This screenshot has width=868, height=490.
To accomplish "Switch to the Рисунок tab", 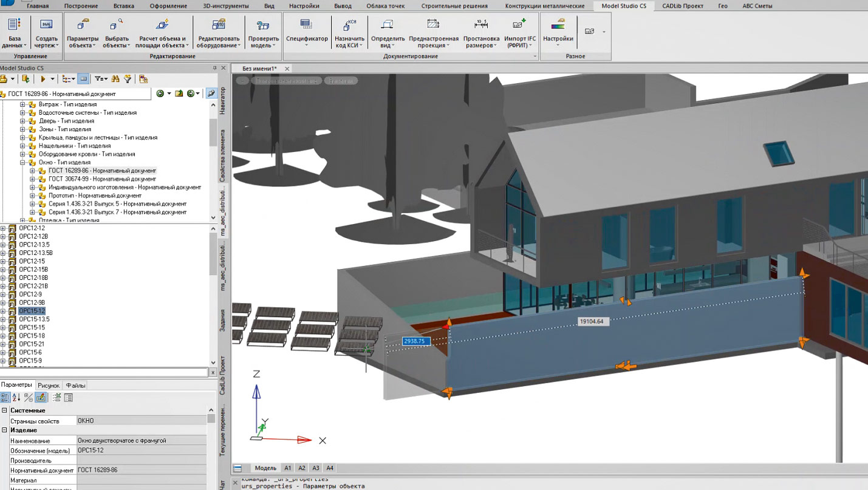I will pos(49,386).
